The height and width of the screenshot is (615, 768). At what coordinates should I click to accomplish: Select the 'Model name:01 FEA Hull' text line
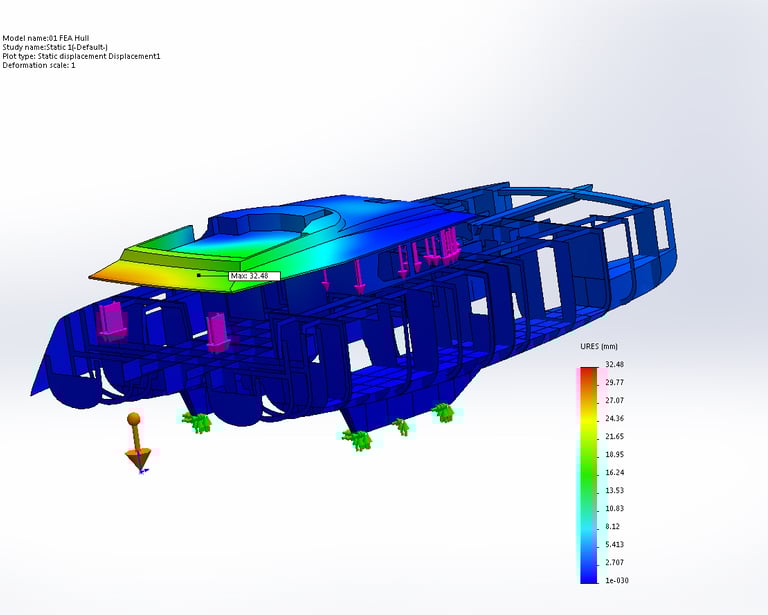click(46, 38)
